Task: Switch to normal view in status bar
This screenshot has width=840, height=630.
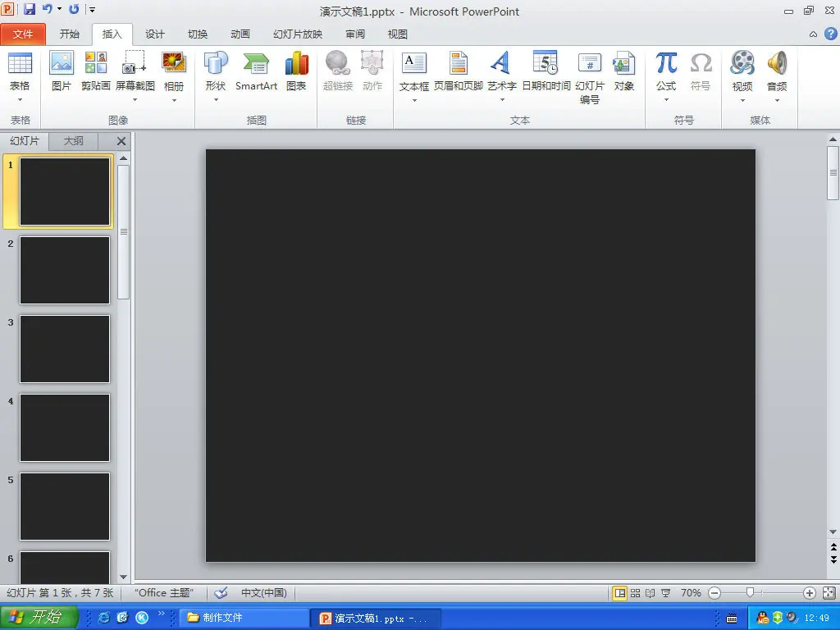Action: click(620, 592)
